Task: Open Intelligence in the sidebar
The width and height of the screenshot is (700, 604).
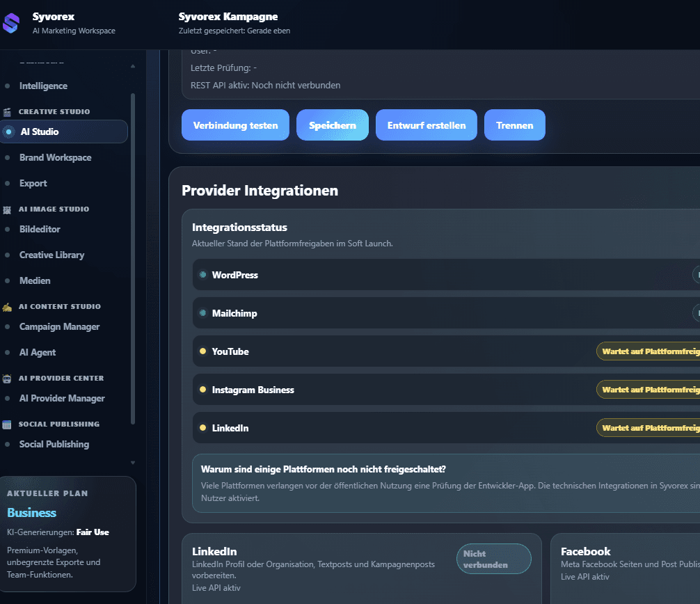Action: (43, 86)
